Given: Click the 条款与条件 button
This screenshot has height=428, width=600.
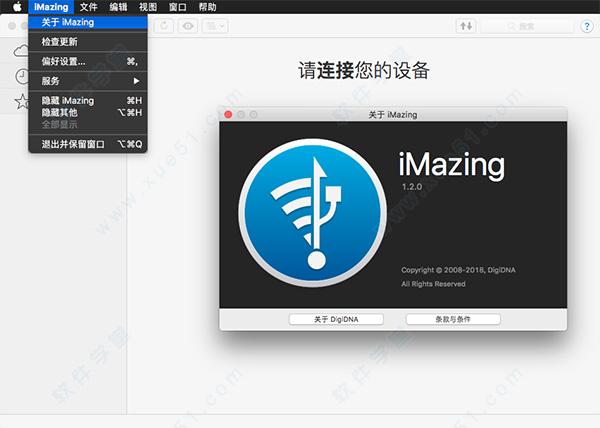Looking at the screenshot, I should [x=453, y=319].
